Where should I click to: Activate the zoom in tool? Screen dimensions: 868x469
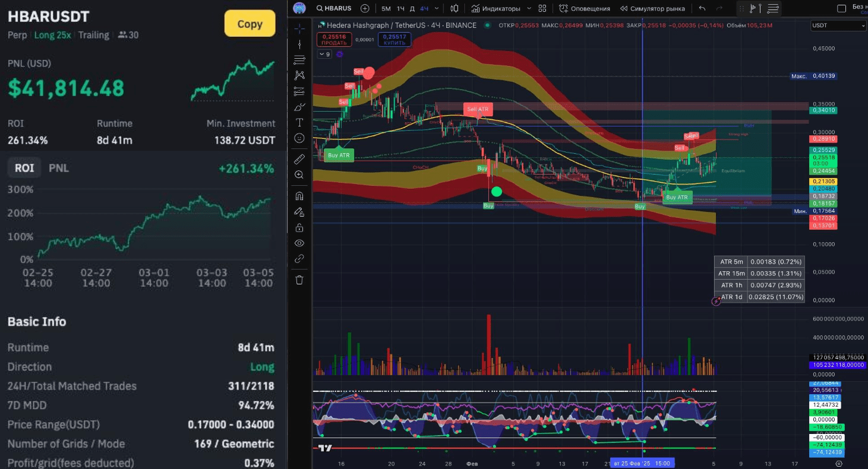(x=299, y=175)
